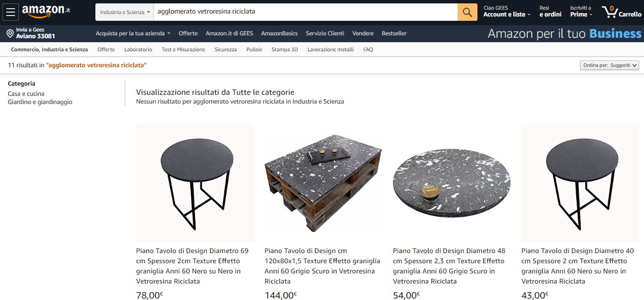Open the round grey tabletop with cup image
Viewport: 644px width, 300px height.
[x=451, y=182]
